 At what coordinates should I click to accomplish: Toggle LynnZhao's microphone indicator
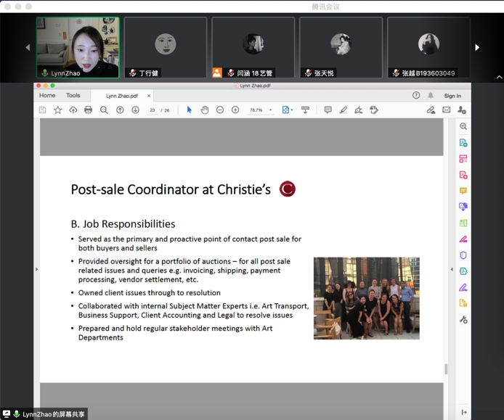click(45, 73)
